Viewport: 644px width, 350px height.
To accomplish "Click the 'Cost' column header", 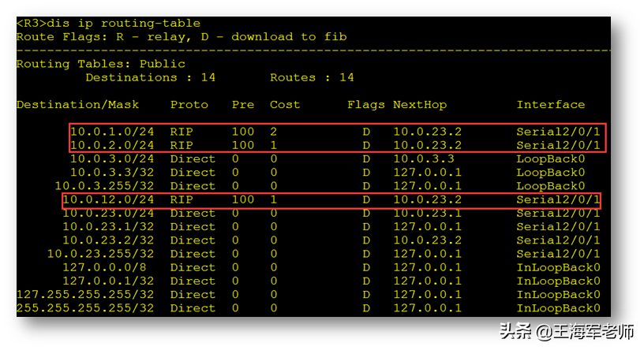I will click(x=285, y=105).
